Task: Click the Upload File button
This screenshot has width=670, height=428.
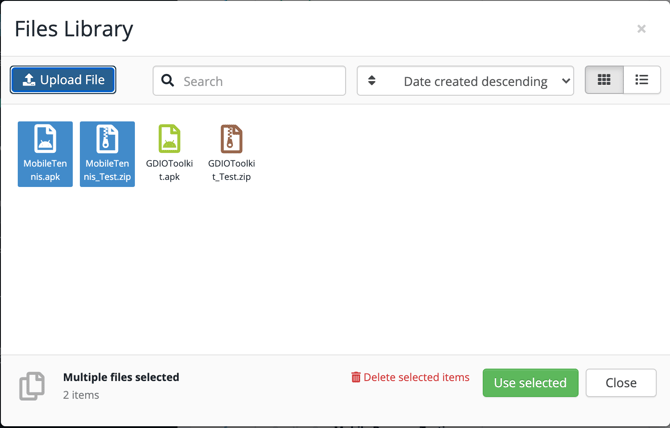Action: coord(63,80)
